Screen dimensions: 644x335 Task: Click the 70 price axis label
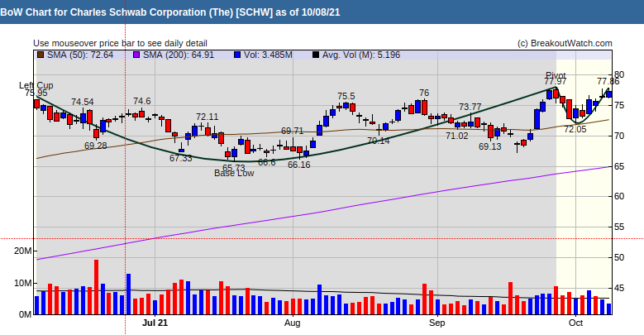(x=619, y=136)
